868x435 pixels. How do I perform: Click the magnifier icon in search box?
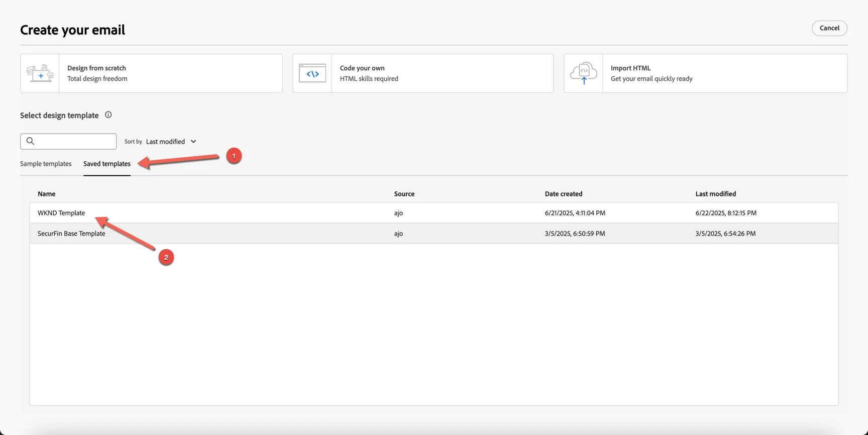coord(31,141)
